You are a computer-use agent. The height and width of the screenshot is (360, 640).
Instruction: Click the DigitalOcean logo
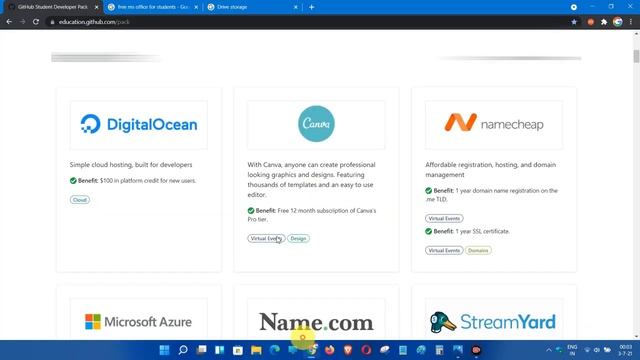click(x=139, y=124)
